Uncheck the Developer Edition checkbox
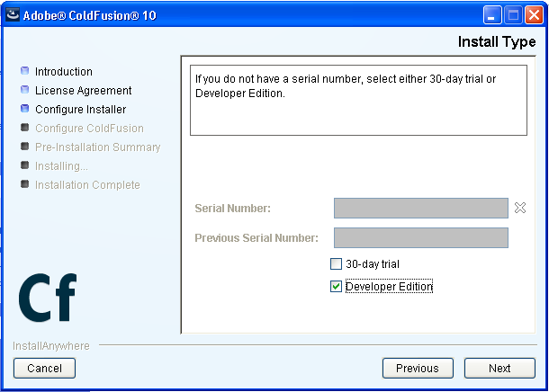The height and width of the screenshot is (392, 549). (336, 287)
